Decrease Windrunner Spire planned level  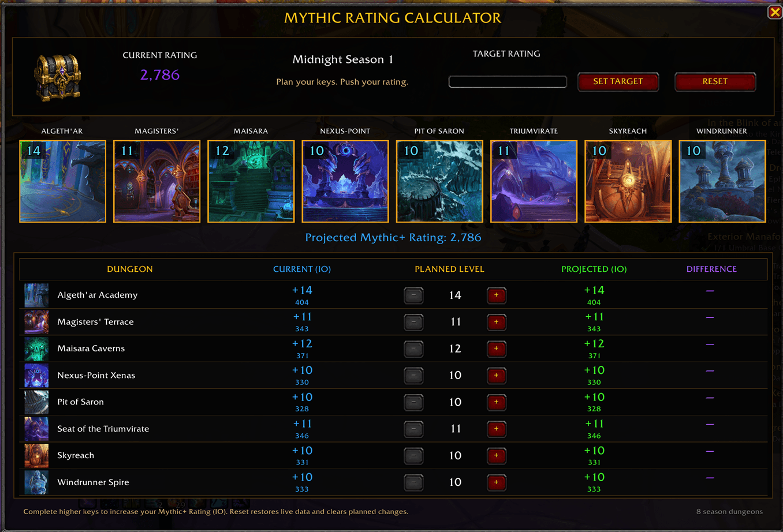point(413,482)
